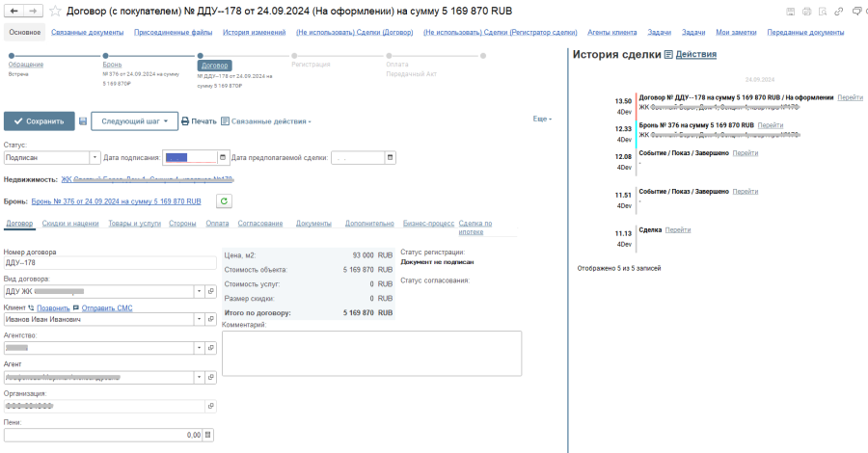
Task: Click the back navigation arrow
Action: pyautogui.click(x=14, y=11)
